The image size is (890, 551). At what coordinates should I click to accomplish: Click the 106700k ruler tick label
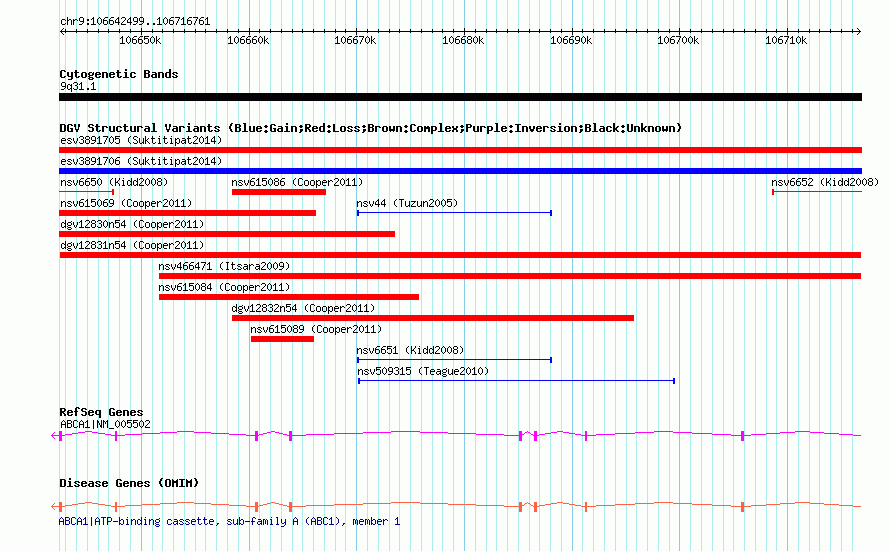(678, 40)
